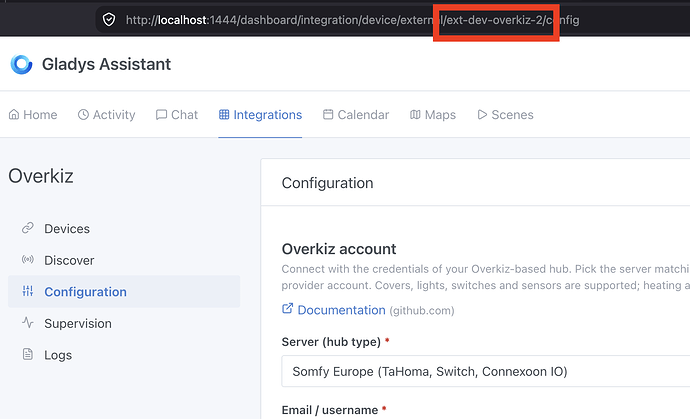This screenshot has width=690, height=419.
Task: Click the house icon next to Home
Action: pos(14,114)
